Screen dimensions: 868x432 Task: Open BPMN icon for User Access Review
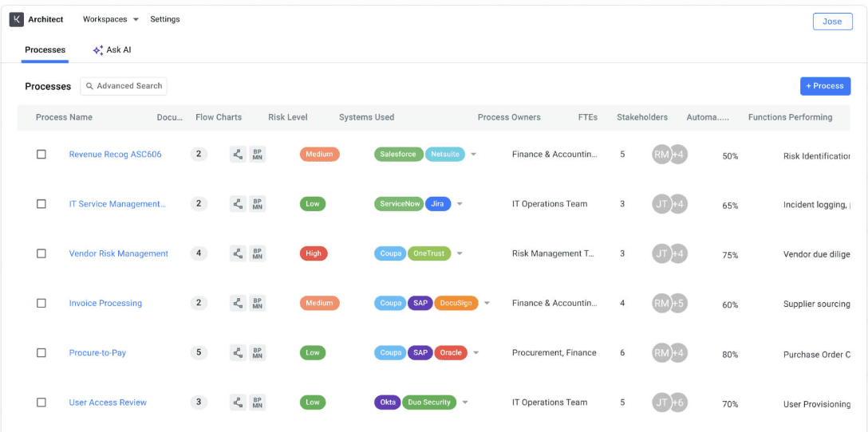tap(258, 403)
